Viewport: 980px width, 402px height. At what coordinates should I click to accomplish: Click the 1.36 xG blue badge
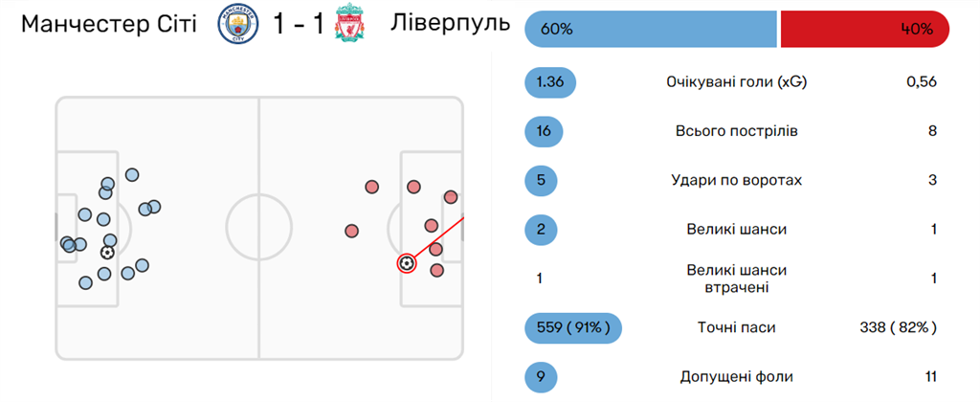pyautogui.click(x=550, y=82)
